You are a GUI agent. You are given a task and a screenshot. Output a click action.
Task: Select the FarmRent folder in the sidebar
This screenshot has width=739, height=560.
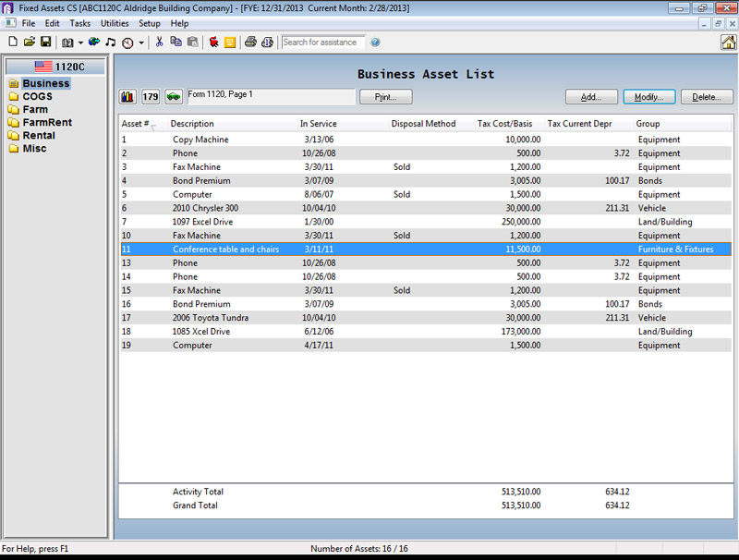click(x=46, y=122)
